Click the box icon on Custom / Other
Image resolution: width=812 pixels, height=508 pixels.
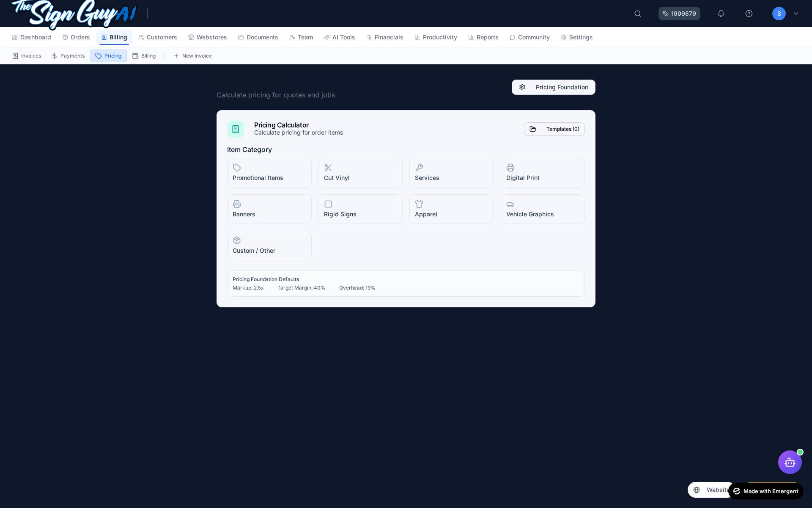point(237,240)
